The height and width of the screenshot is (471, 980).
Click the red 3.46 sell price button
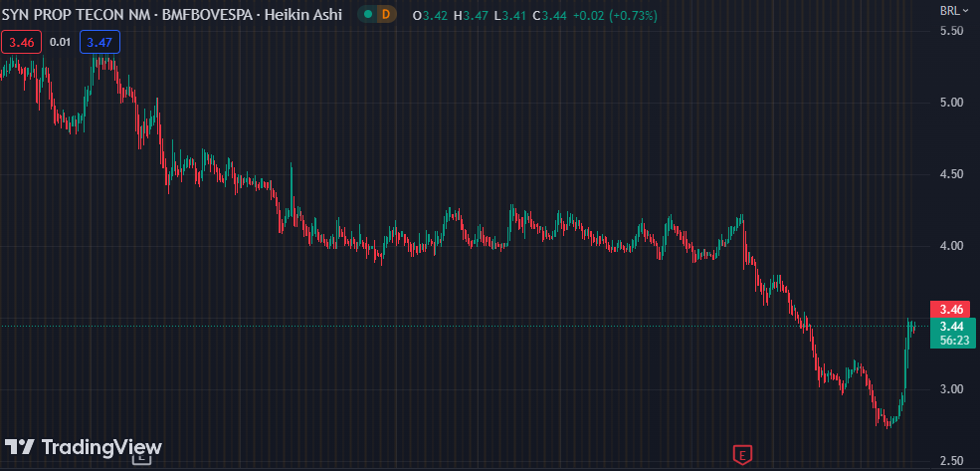(21, 43)
